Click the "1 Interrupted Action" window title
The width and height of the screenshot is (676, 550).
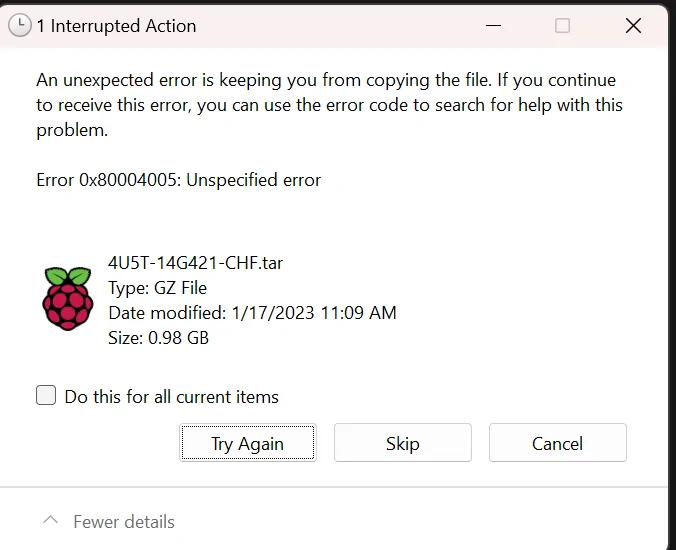click(116, 26)
